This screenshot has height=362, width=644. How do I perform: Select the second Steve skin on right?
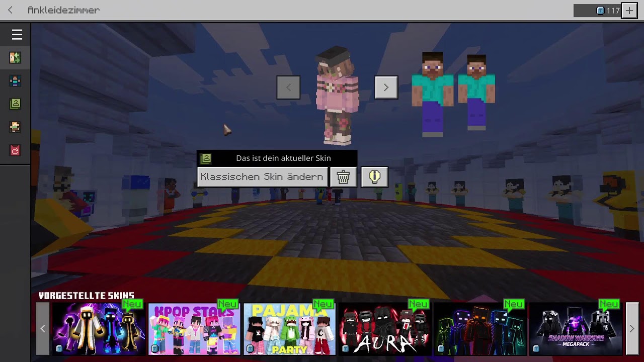[476, 93]
